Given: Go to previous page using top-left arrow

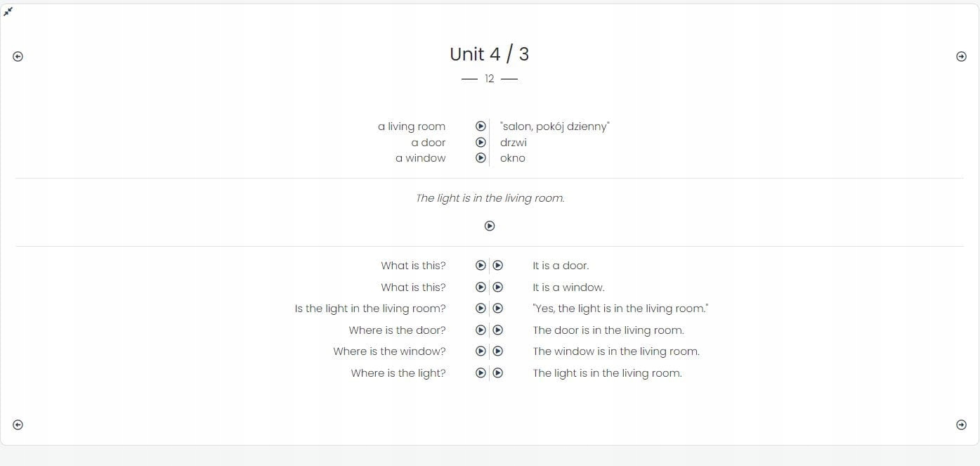Looking at the screenshot, I should 18,57.
